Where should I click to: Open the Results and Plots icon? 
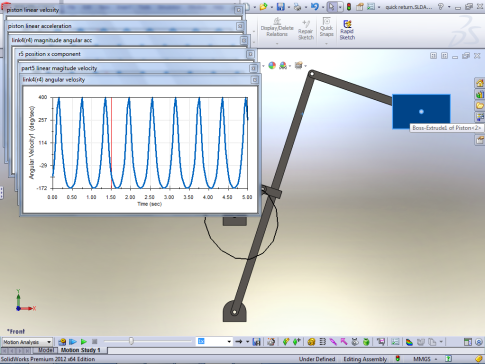pos(381,342)
